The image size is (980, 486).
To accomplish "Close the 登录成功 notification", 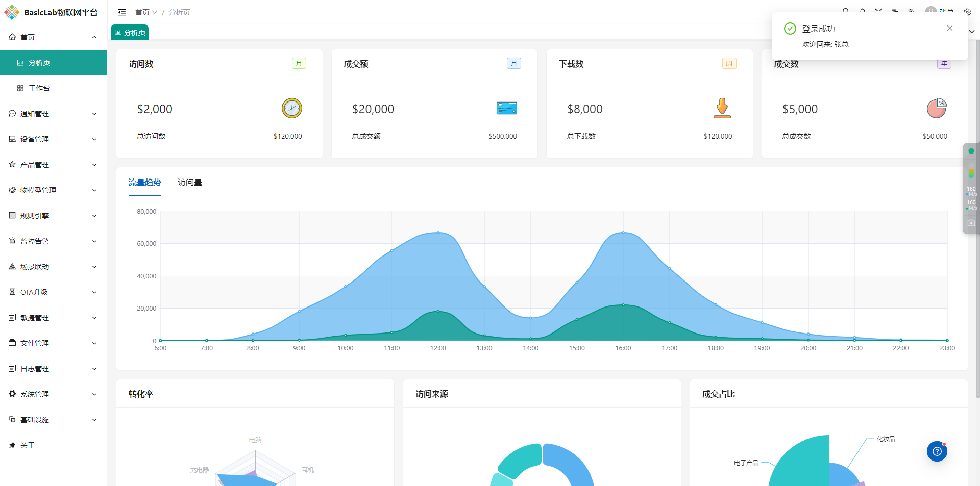I will [950, 28].
